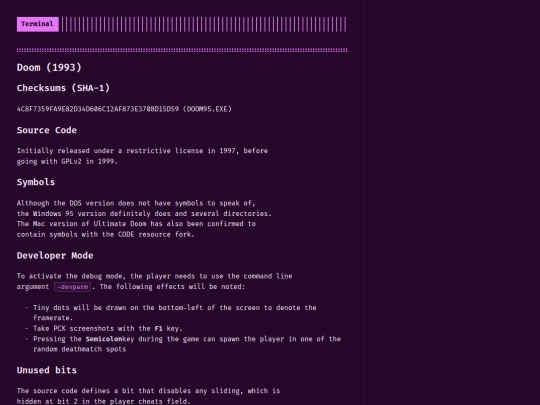Click the Source Code heading
The height and width of the screenshot is (405, 540).
[x=47, y=130]
